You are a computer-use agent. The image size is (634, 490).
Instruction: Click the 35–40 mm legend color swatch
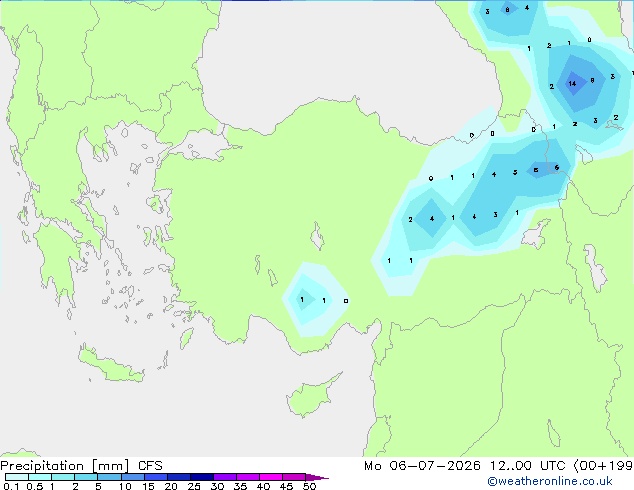(248, 477)
